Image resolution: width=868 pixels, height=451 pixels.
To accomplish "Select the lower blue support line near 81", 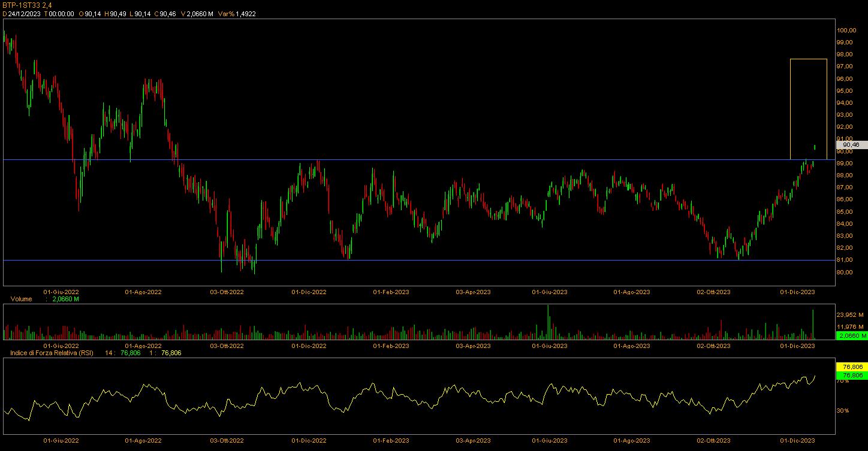I will click(420, 260).
